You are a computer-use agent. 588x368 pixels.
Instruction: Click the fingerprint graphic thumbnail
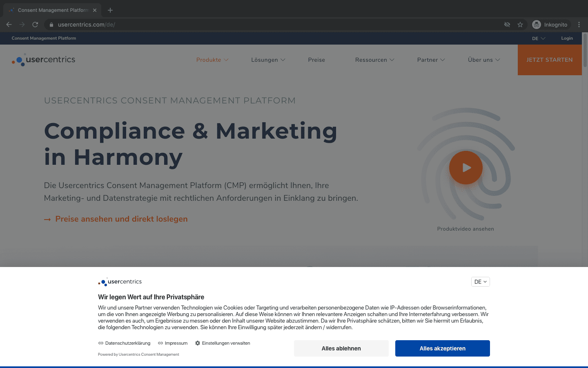(466, 164)
